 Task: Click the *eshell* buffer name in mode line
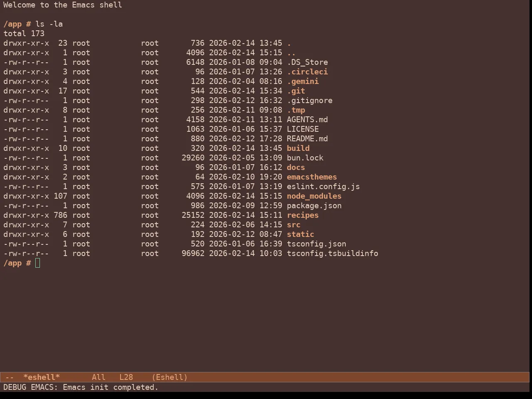point(42,377)
